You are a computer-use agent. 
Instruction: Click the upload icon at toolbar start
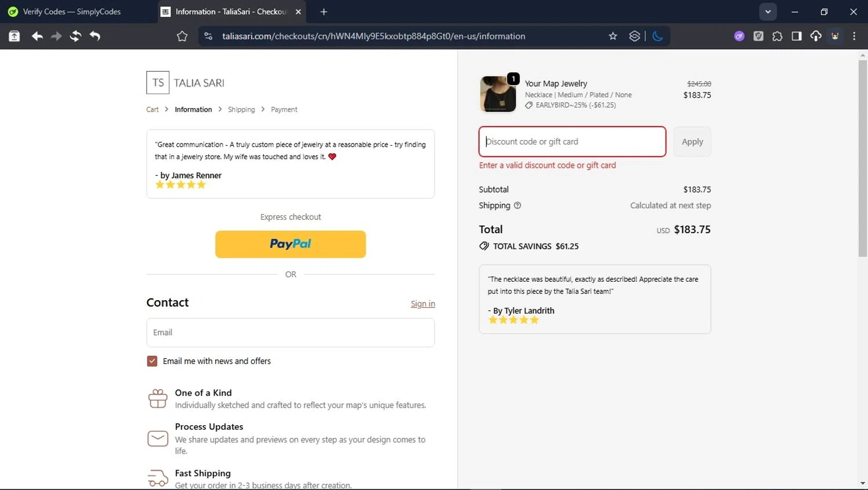coord(14,36)
